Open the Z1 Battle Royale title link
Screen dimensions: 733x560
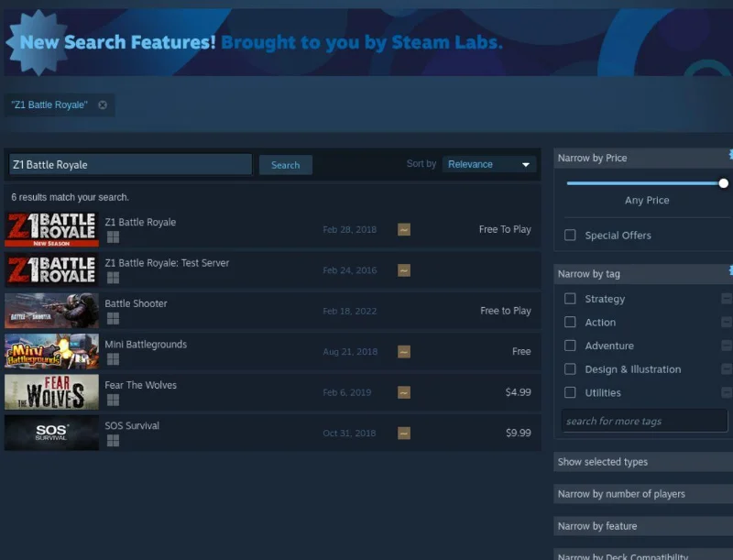coord(140,222)
